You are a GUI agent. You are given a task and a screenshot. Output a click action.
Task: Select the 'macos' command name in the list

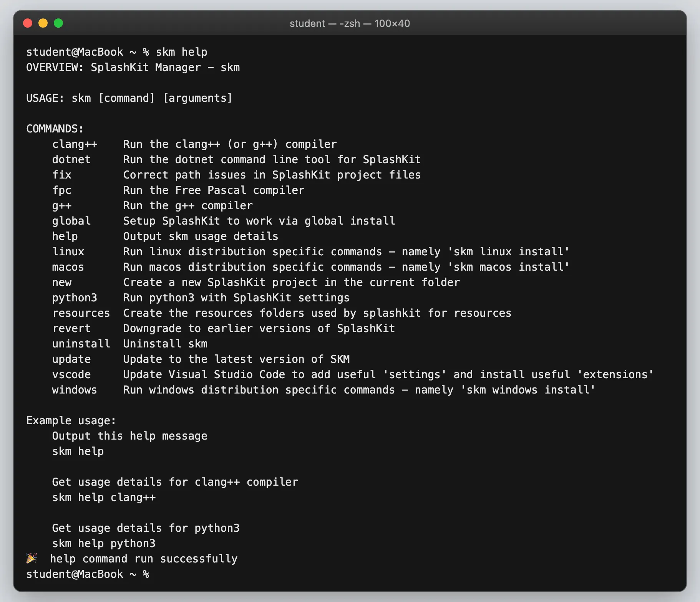68,267
